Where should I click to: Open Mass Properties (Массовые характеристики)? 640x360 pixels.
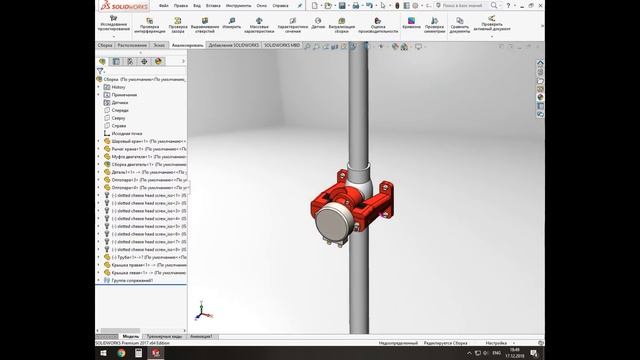point(259,24)
